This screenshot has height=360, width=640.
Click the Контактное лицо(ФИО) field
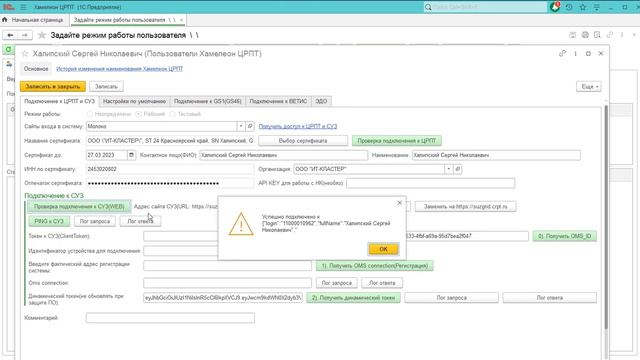pos(284,155)
